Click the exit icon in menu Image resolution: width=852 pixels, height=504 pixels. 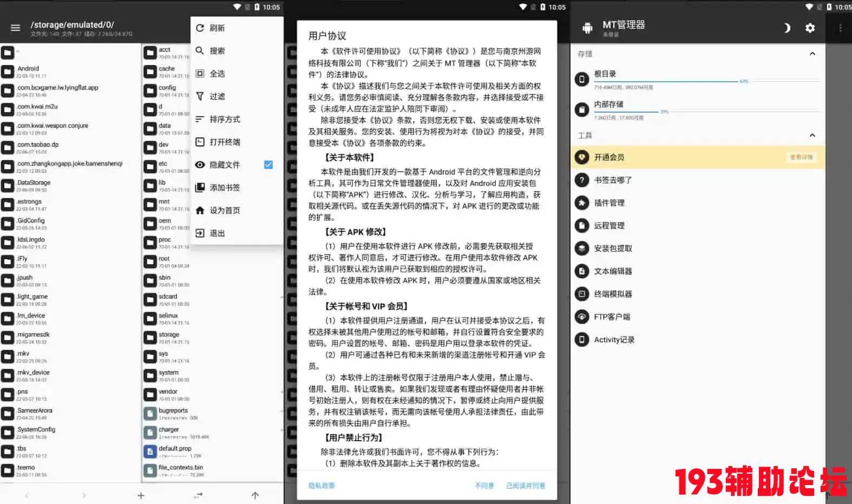[200, 233]
